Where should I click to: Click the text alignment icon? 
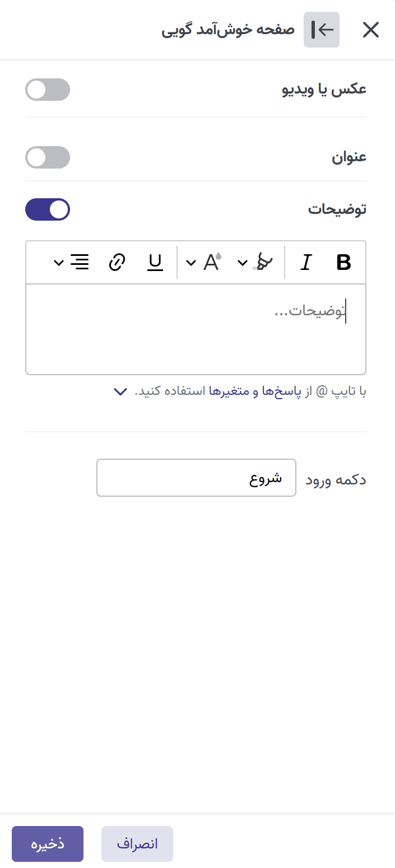[x=80, y=262]
